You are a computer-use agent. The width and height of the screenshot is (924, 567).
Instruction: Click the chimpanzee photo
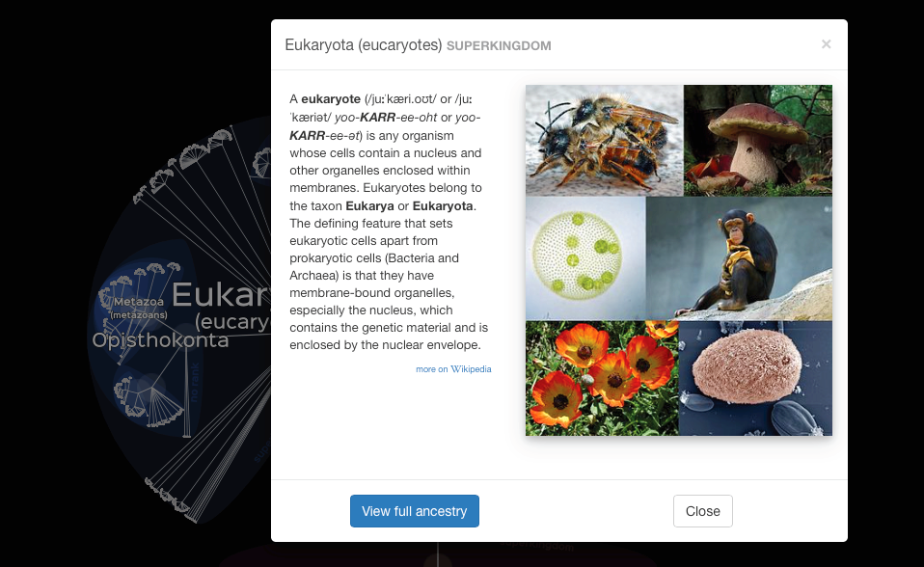click(x=739, y=258)
